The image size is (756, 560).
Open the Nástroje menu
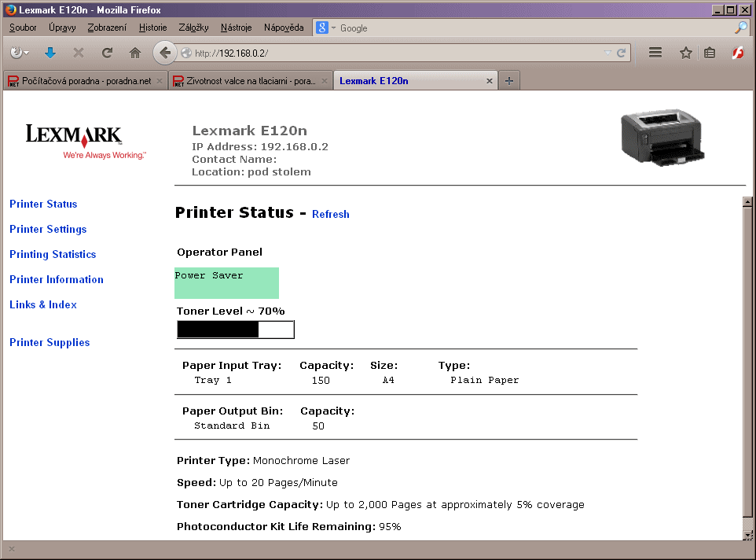tap(237, 28)
